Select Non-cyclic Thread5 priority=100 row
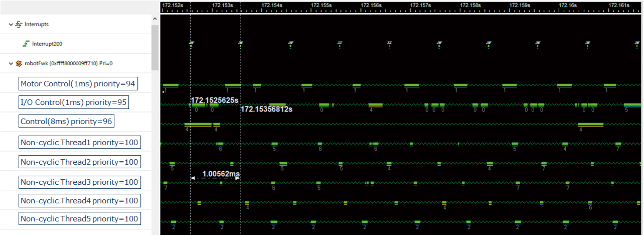Viewport: 644px width, 236px height. pyautogui.click(x=79, y=219)
